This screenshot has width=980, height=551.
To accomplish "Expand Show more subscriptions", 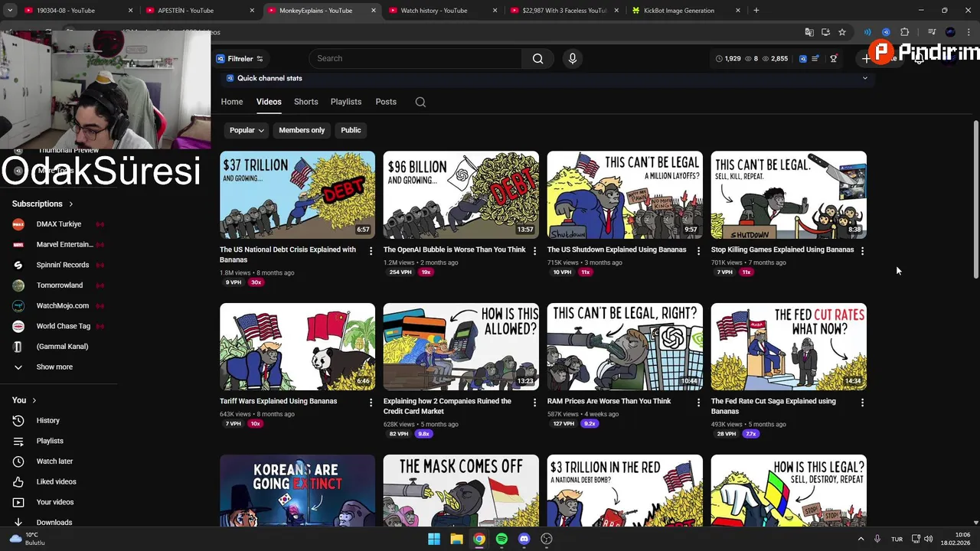I will tap(54, 367).
